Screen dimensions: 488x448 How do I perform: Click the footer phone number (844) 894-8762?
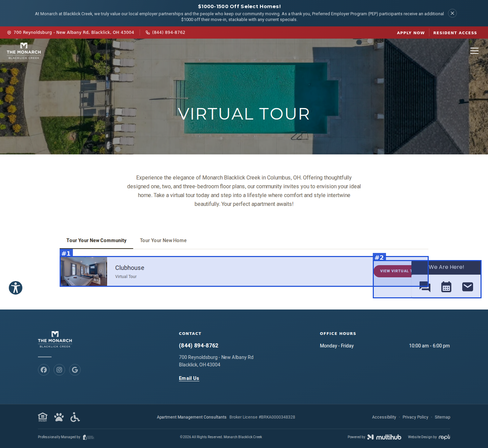(199, 345)
